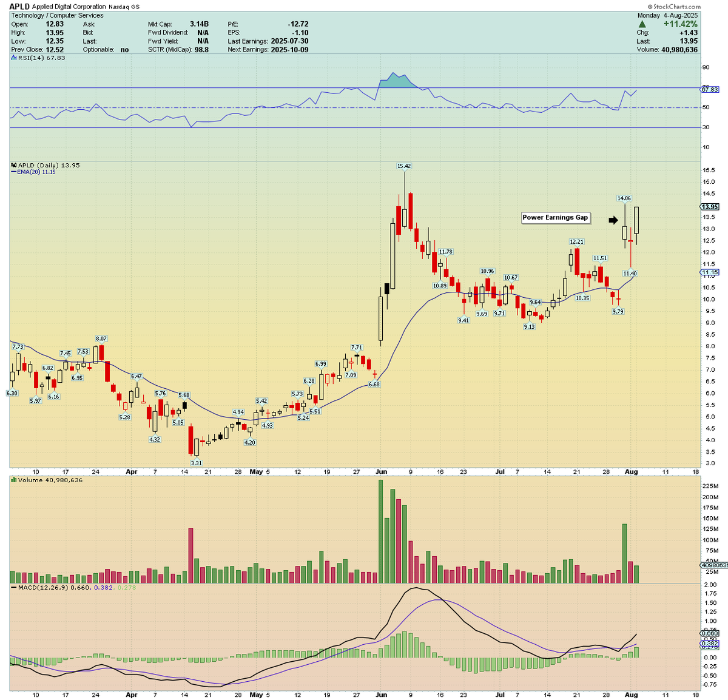This screenshot has width=728, height=700.
Task: Click the black line marker beside the MACD(12,26,9) legend
Action: click(14, 587)
